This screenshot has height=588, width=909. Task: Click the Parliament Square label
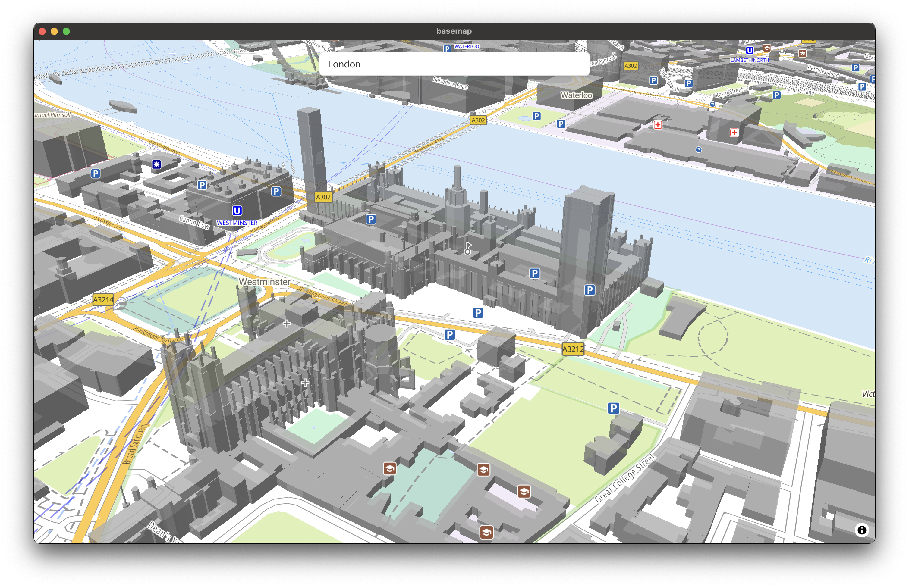[x=158, y=336]
